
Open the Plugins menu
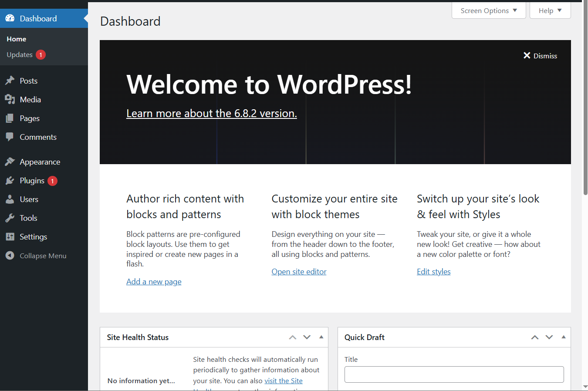coord(44,180)
